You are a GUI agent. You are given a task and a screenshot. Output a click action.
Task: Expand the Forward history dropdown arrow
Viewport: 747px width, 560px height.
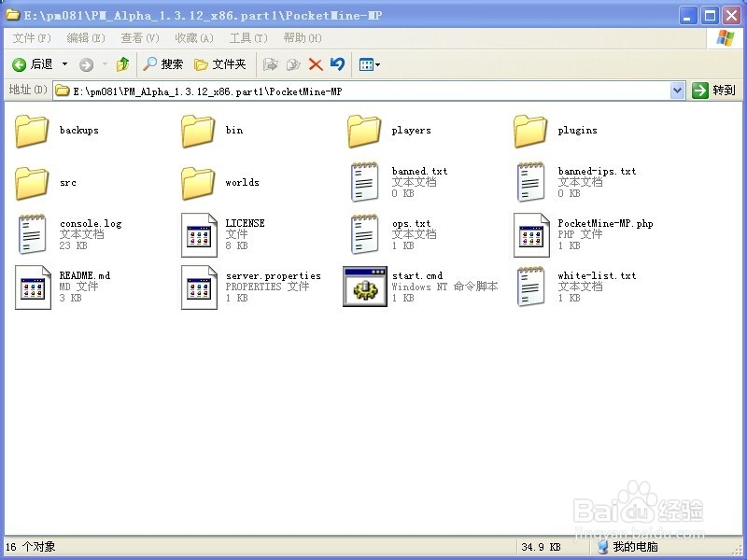point(105,63)
